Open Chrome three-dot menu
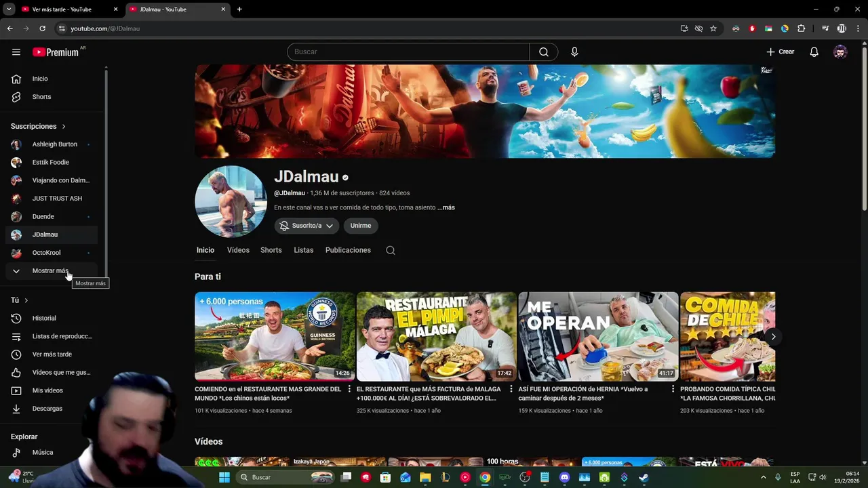868x488 pixels. pyautogui.click(x=857, y=28)
